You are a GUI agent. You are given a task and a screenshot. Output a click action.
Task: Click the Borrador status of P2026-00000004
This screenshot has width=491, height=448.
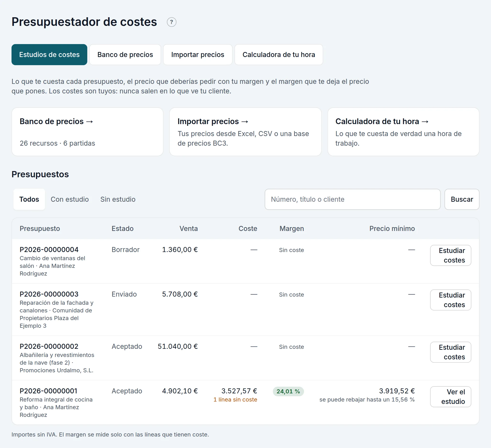125,250
